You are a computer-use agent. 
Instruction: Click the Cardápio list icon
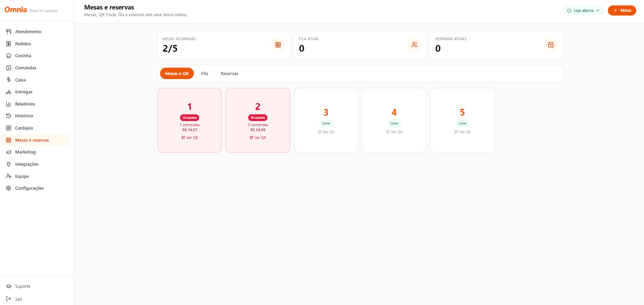[9, 128]
